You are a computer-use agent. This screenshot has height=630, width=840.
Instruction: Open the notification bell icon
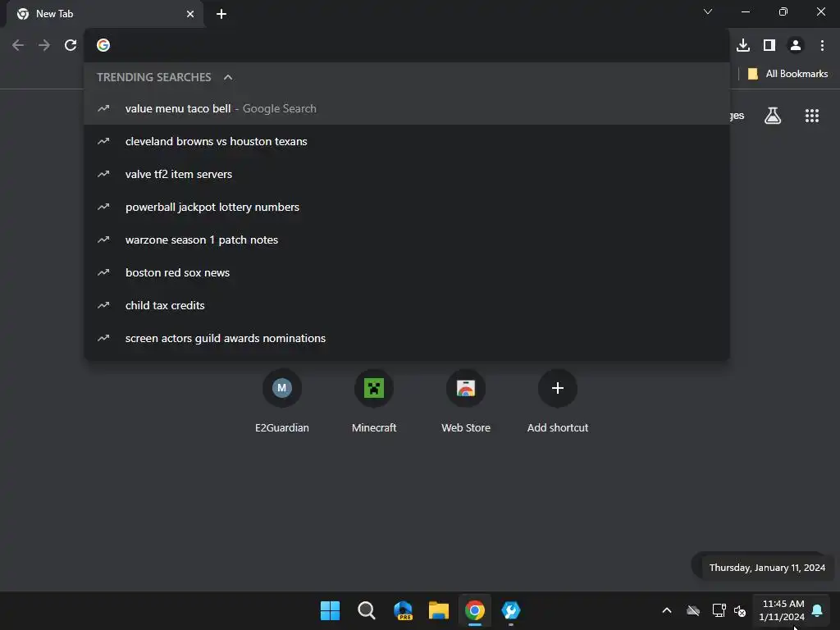[x=817, y=610]
